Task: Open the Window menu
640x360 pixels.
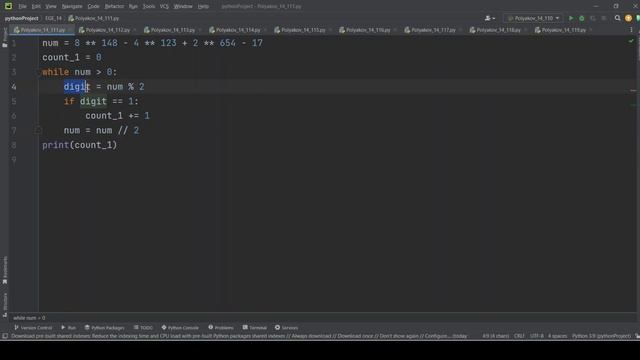Action: [x=183, y=7]
